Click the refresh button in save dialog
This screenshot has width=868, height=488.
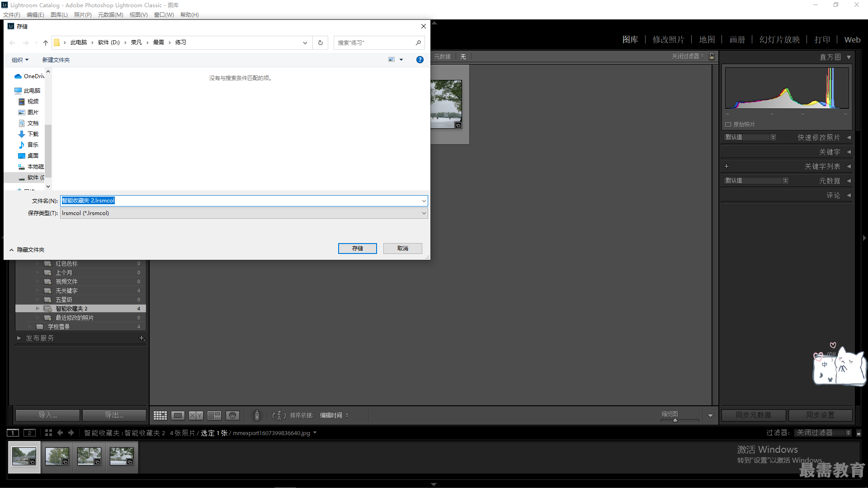click(321, 42)
